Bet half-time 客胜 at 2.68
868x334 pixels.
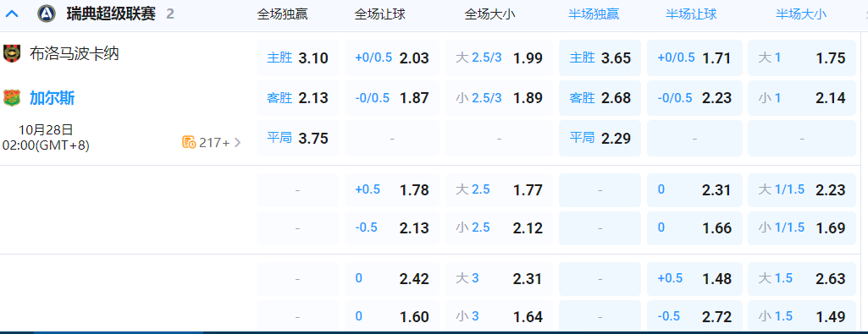600,98
